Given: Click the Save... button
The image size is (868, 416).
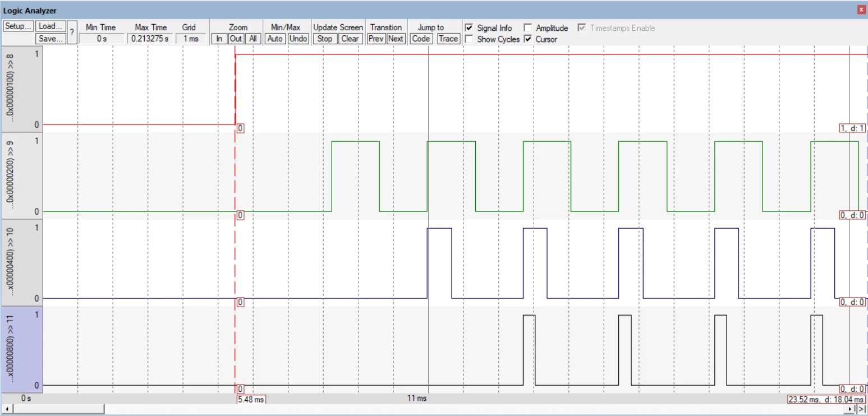Looking at the screenshot, I should click(51, 39).
